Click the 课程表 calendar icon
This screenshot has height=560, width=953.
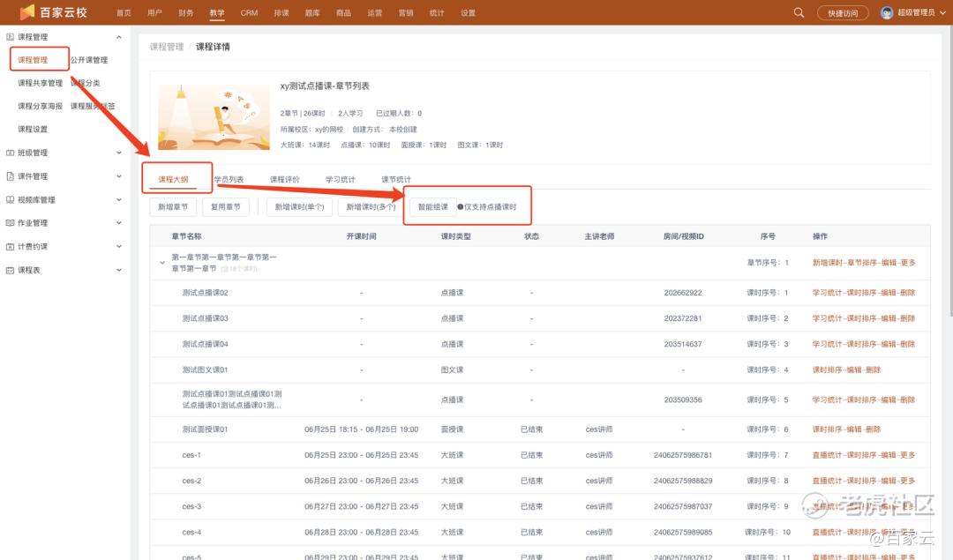[10, 270]
